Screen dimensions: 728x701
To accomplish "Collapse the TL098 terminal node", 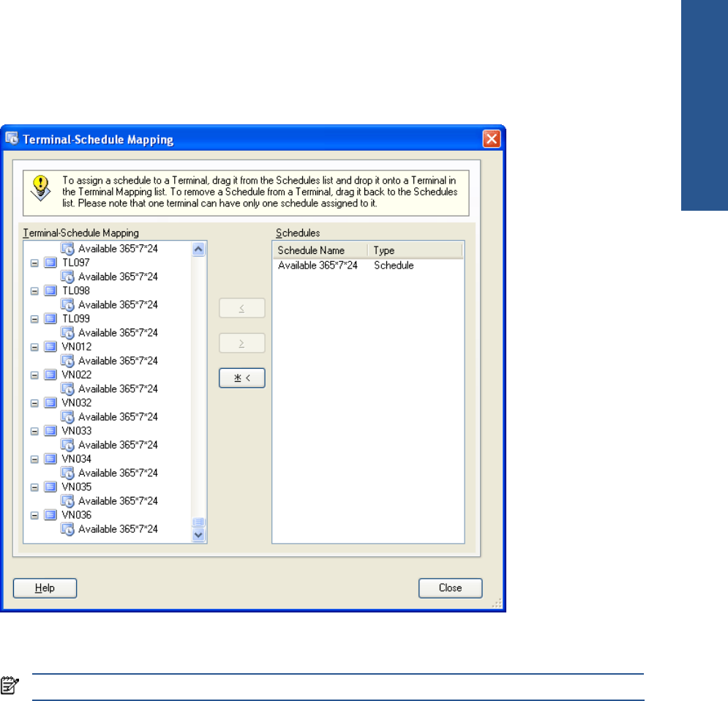I will pyautogui.click(x=34, y=291).
